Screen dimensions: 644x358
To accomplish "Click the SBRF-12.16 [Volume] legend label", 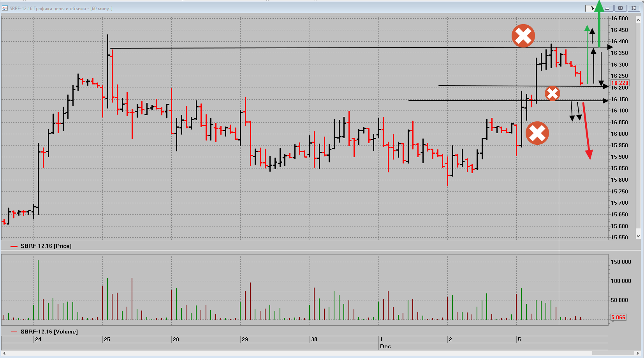I will (x=49, y=332).
